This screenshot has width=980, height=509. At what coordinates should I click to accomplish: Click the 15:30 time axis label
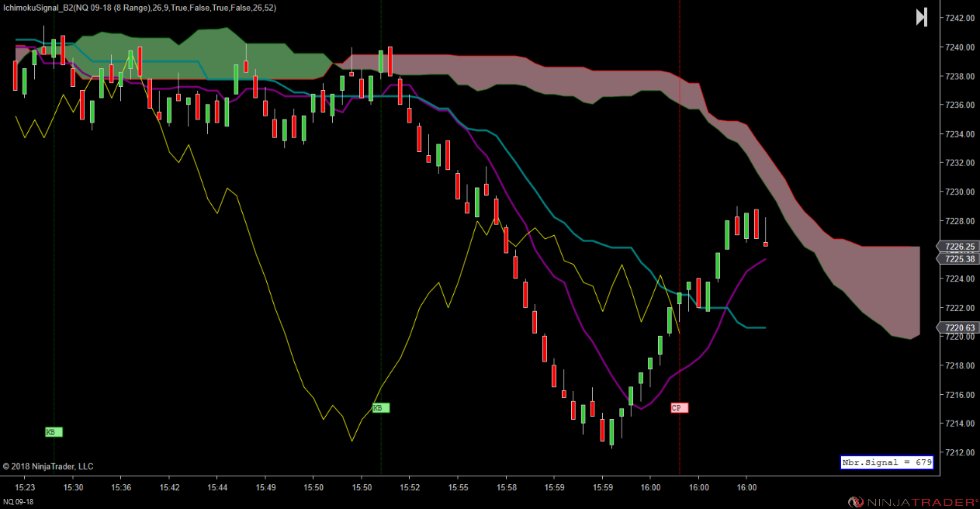[x=73, y=487]
